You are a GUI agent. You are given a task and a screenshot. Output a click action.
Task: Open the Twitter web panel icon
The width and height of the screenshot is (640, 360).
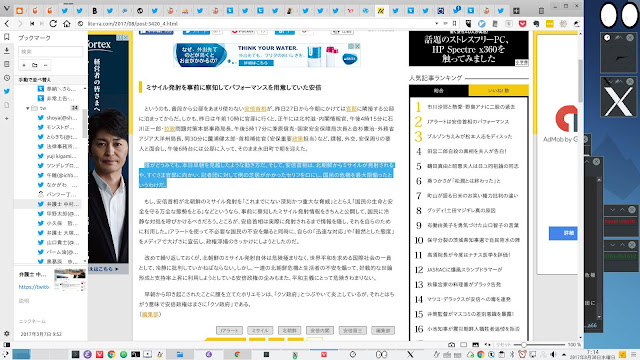7,91
